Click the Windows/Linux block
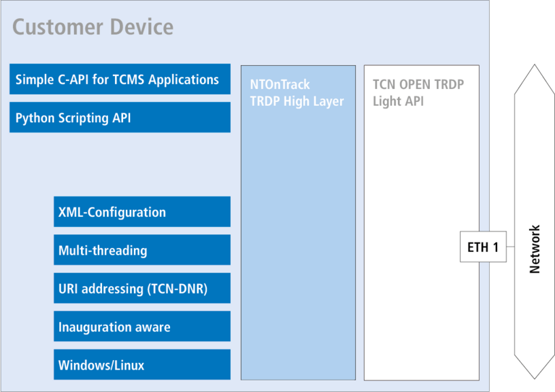 click(142, 364)
